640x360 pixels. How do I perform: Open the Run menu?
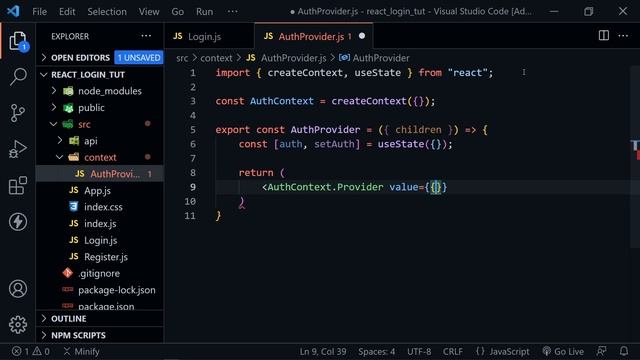204,11
